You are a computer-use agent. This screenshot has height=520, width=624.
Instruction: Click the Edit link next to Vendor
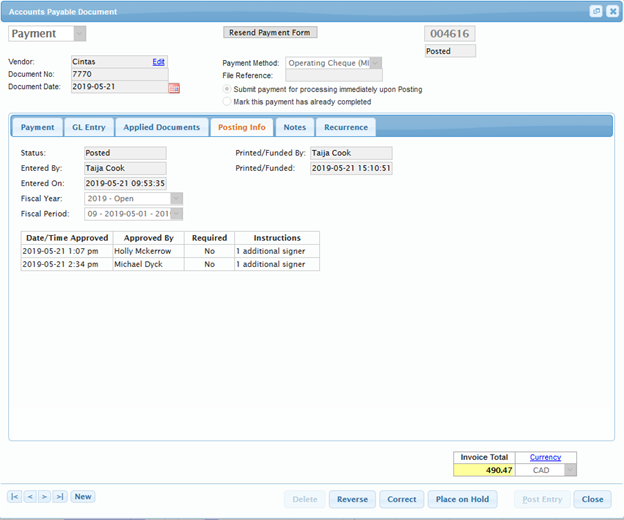pyautogui.click(x=158, y=62)
